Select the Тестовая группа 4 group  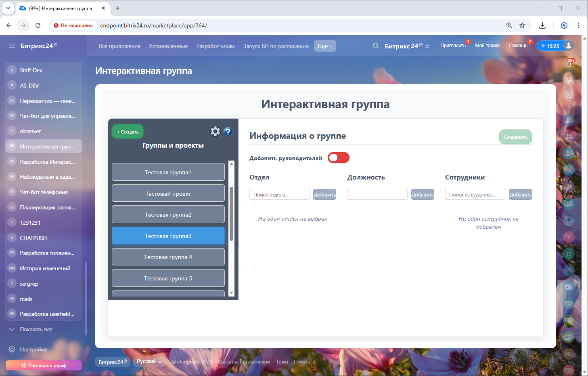tap(168, 257)
